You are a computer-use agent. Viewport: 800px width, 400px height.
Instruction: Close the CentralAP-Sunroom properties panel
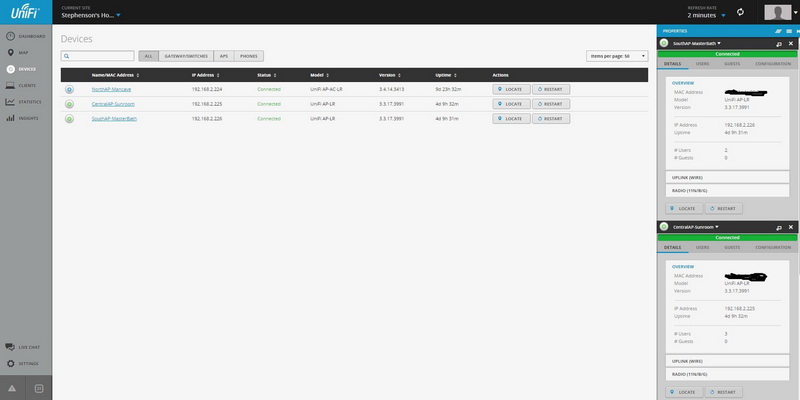(x=791, y=227)
